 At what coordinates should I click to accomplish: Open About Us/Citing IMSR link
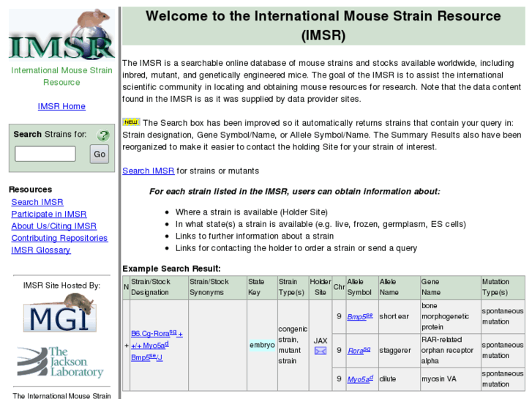pos(54,226)
